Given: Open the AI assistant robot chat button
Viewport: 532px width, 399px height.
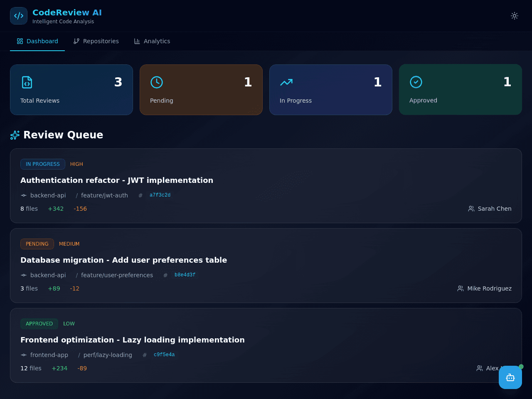Looking at the screenshot, I should point(510,377).
